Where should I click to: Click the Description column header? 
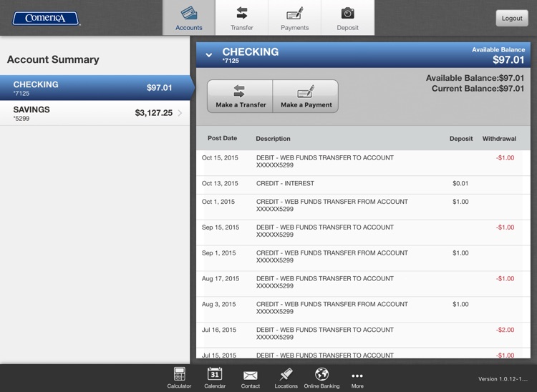pyautogui.click(x=273, y=139)
